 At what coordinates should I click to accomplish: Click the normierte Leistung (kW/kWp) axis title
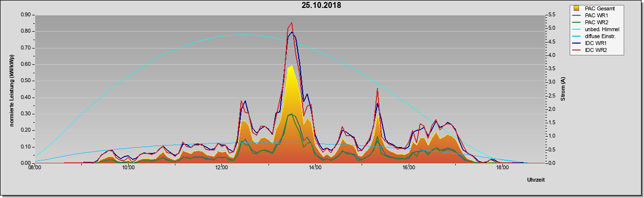coord(11,89)
